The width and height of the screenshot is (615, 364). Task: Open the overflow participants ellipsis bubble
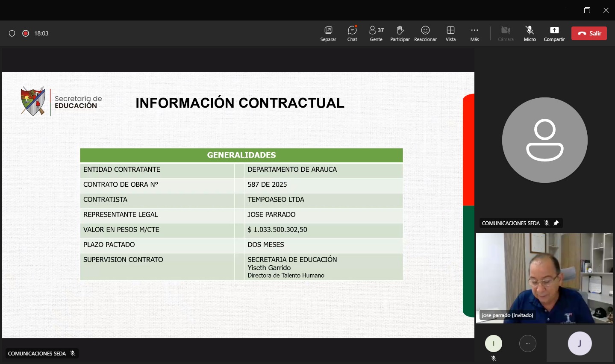point(528,343)
